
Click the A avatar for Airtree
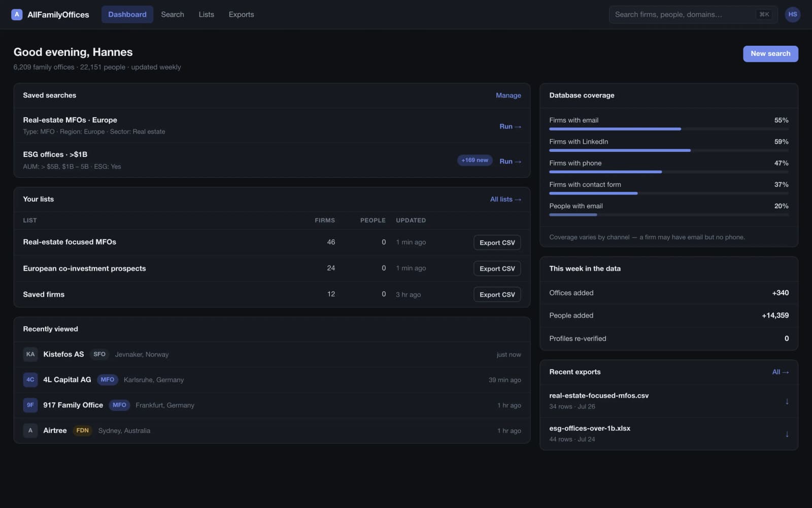point(30,430)
